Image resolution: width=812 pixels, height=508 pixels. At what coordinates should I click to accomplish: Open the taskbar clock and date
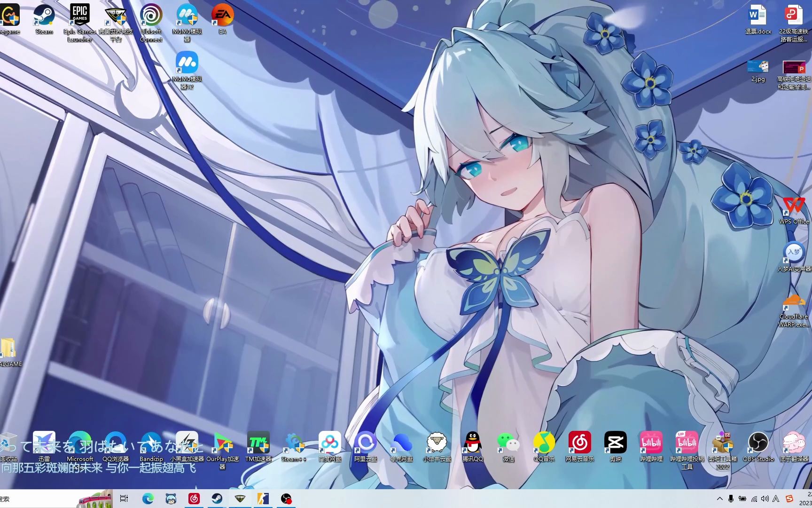(805, 499)
